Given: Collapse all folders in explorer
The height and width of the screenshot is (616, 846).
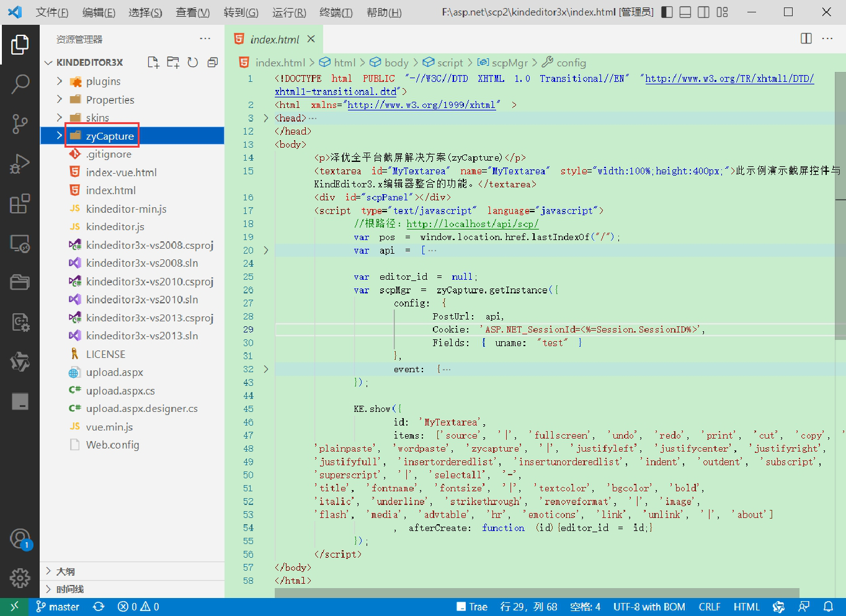Looking at the screenshot, I should [213, 62].
